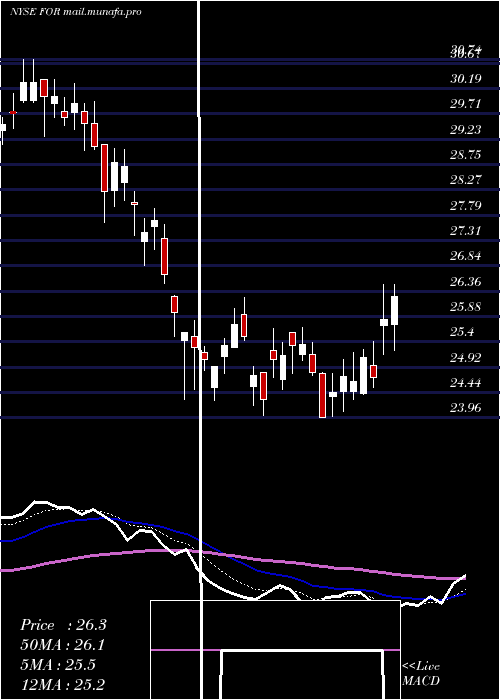
Task: Click the 23.96 price axis label
Action: pyautogui.click(x=466, y=408)
